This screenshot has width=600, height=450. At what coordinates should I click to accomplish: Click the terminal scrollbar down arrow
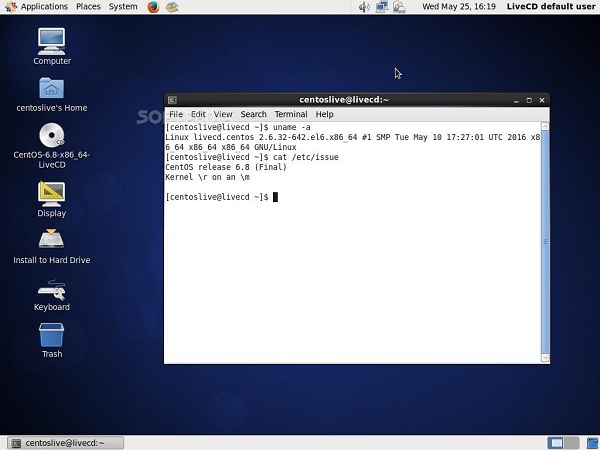(545, 358)
